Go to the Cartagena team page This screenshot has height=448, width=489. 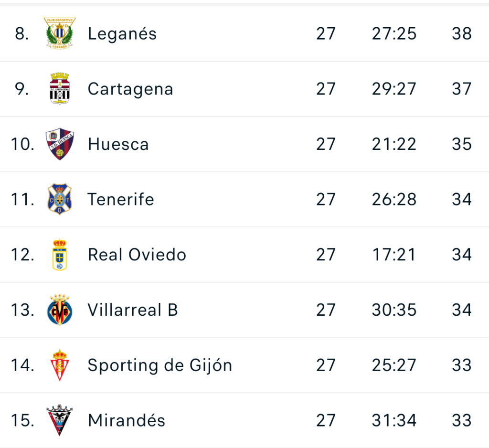tap(130, 89)
